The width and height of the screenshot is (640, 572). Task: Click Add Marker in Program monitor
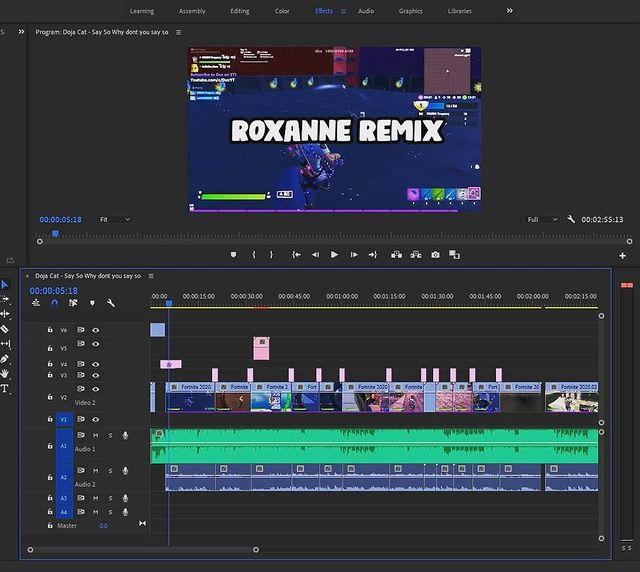233,255
